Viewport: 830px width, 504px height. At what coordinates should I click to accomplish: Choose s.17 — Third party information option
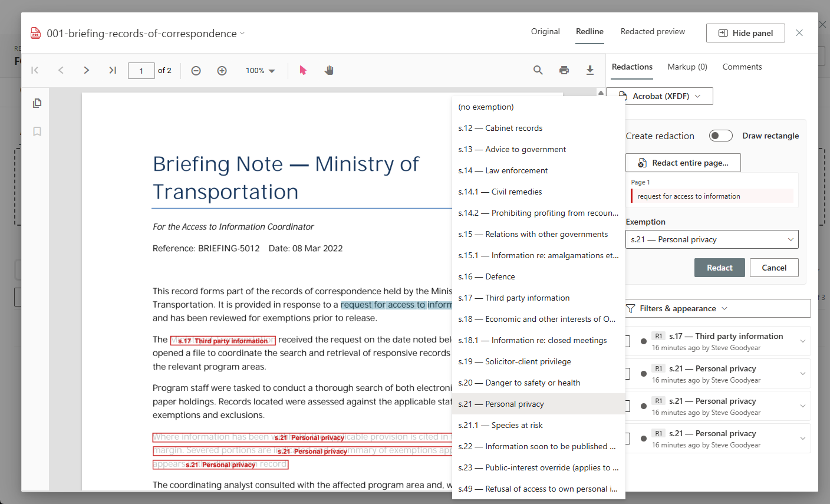coord(539,298)
